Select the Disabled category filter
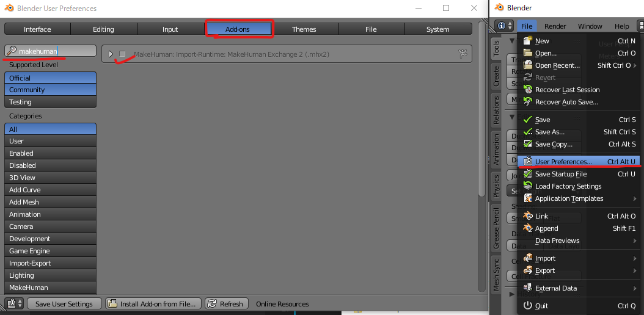644x315 pixels. [x=51, y=165]
